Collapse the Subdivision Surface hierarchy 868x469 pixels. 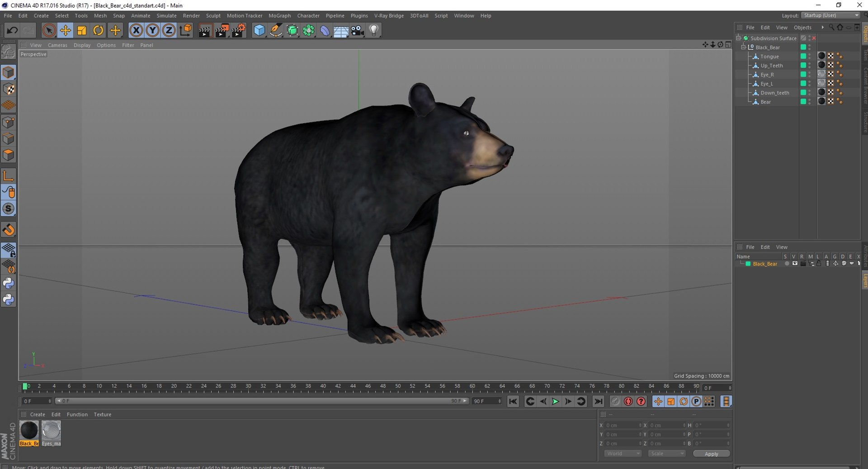point(739,38)
